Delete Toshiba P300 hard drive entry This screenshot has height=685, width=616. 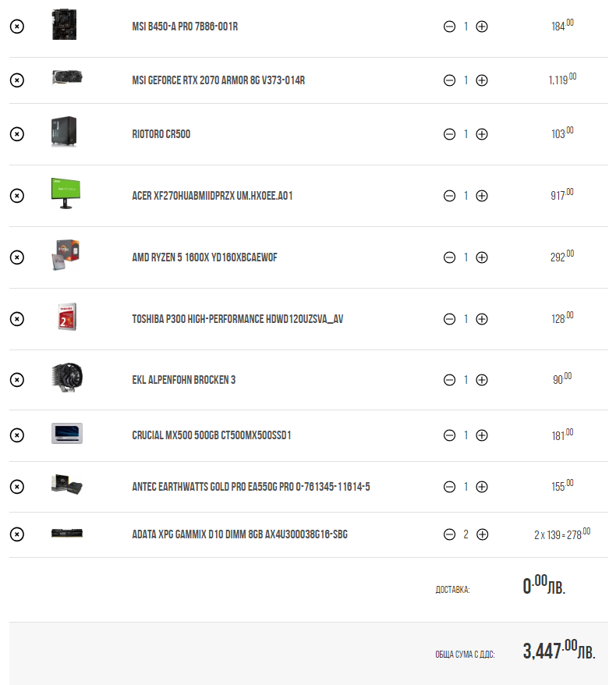coord(17,319)
